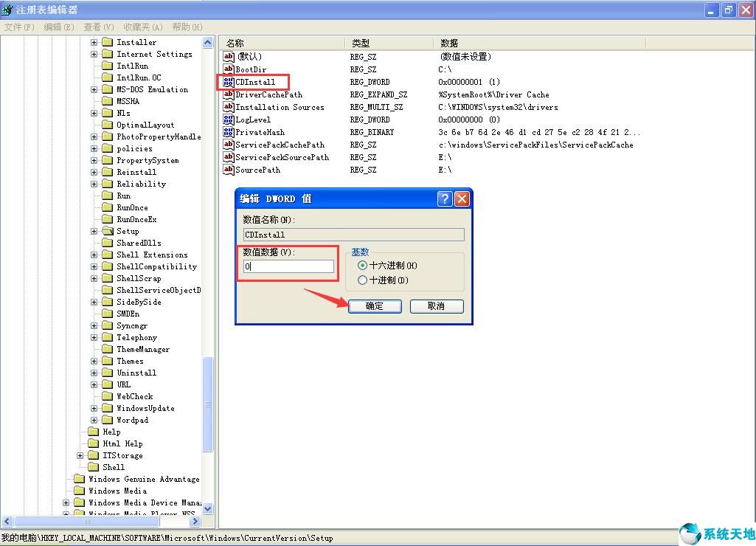Viewport: 756px width, 546px height.
Task: Select the 十进制 decimal radio button
Action: pyautogui.click(x=363, y=280)
